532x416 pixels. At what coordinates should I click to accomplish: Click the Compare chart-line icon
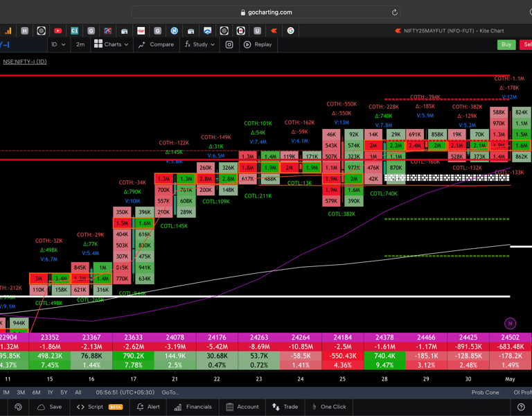[142, 44]
